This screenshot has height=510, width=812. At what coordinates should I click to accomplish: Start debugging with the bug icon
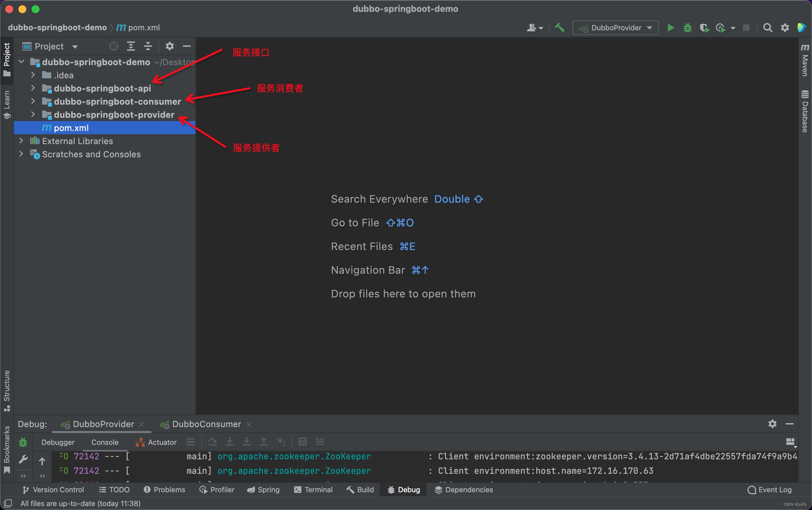[687, 28]
